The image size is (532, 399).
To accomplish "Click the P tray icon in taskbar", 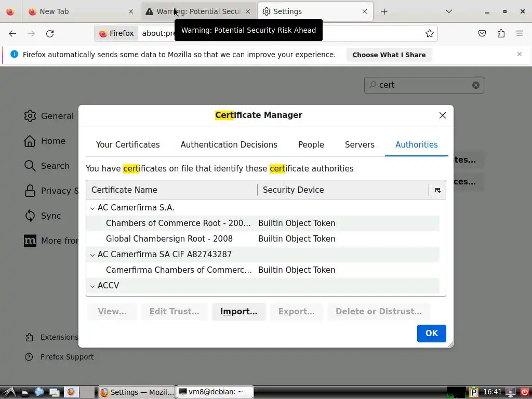I will tap(474, 393).
